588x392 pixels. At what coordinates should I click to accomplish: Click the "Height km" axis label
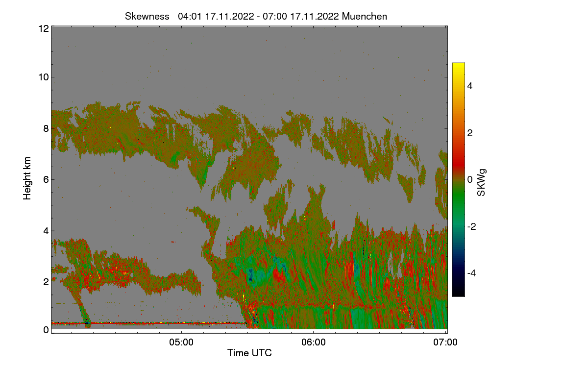click(27, 178)
